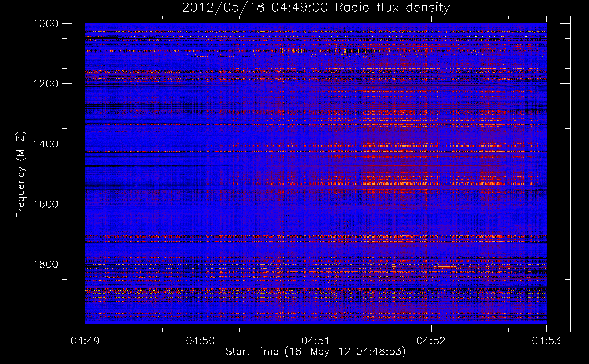Click the 'Frequency (MHZ)' axis title
This screenshot has height=364, width=589.
[21, 175]
